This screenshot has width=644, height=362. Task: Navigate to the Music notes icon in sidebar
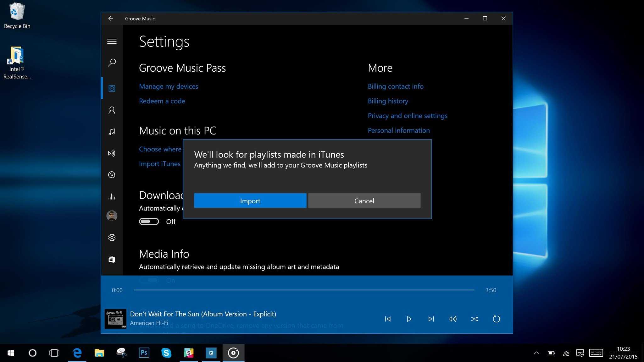[x=111, y=131]
